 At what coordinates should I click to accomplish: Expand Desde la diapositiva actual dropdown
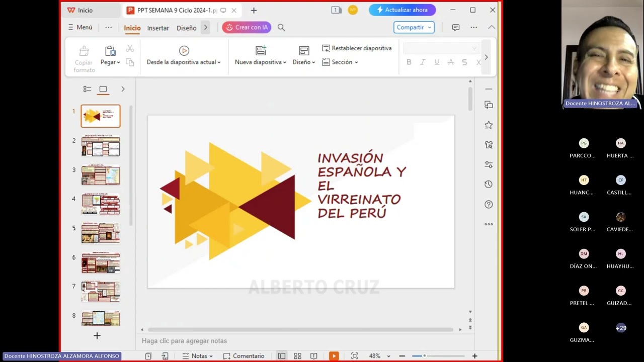[x=219, y=62]
